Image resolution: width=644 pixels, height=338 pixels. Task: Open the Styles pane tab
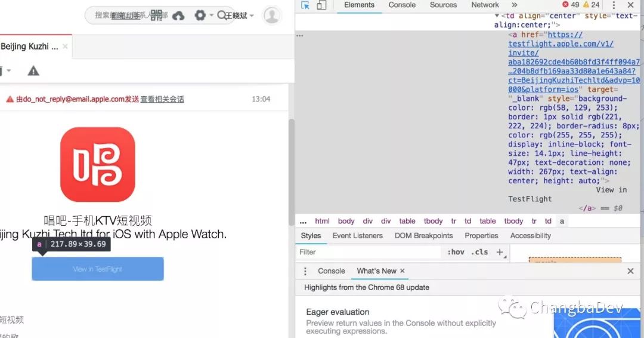click(311, 236)
